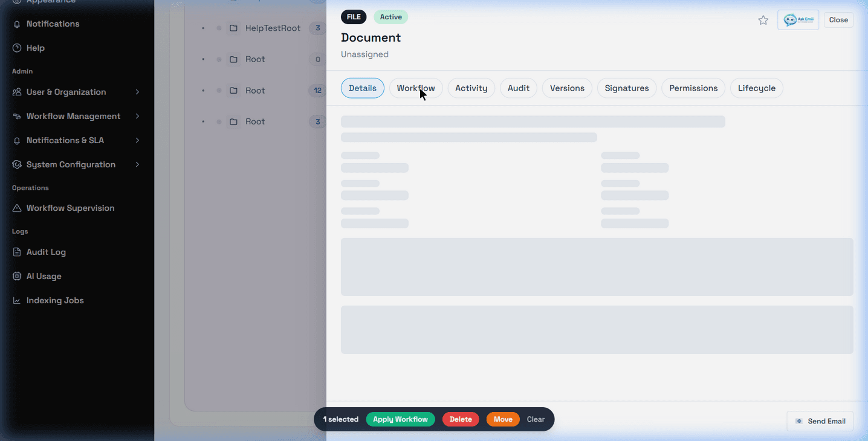Star the Document as favorite
This screenshot has height=441, width=868.
[763, 21]
